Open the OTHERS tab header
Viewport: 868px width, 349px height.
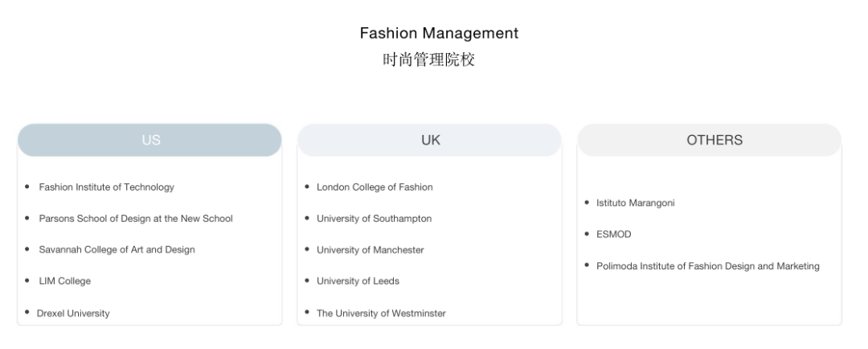click(714, 140)
